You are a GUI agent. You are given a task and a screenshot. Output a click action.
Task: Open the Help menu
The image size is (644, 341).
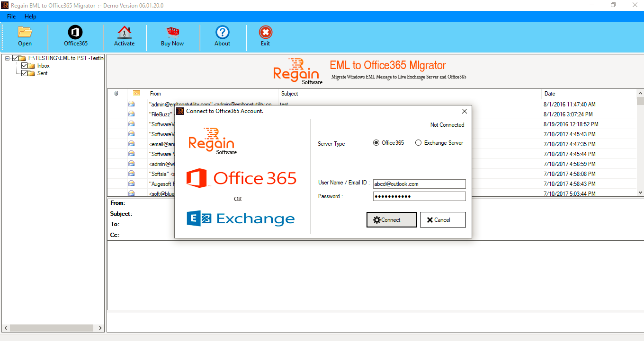point(30,17)
